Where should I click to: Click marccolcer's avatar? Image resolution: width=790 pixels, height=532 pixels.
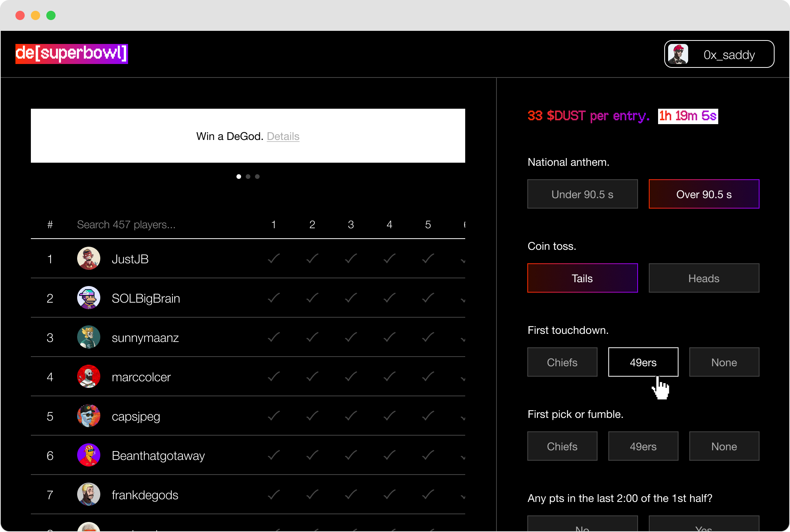pos(89,376)
